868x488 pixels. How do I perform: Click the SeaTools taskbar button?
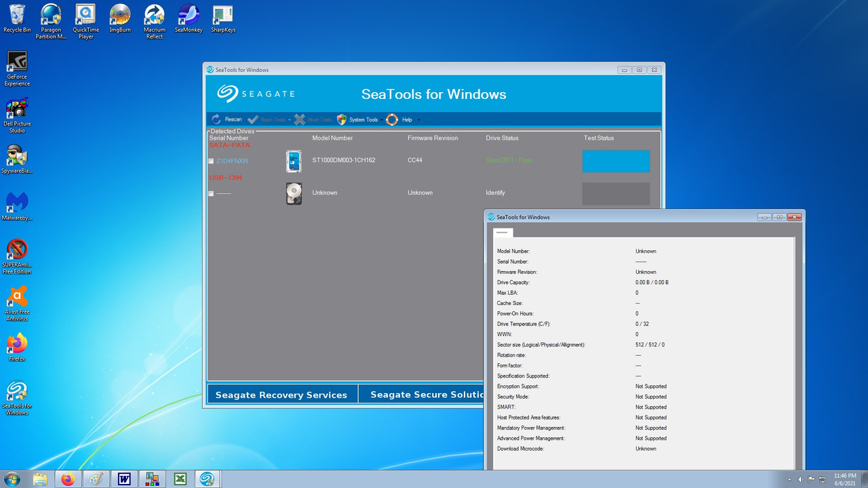pyautogui.click(x=206, y=479)
